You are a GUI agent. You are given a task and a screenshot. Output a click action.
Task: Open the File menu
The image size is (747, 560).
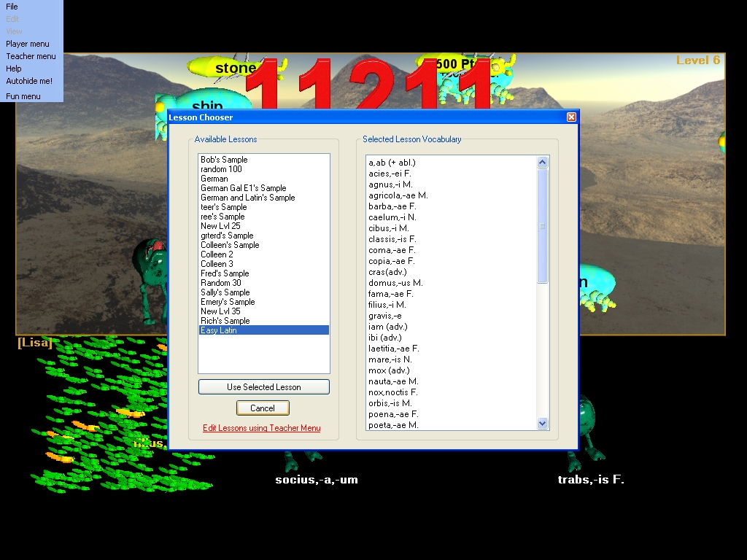click(12, 7)
